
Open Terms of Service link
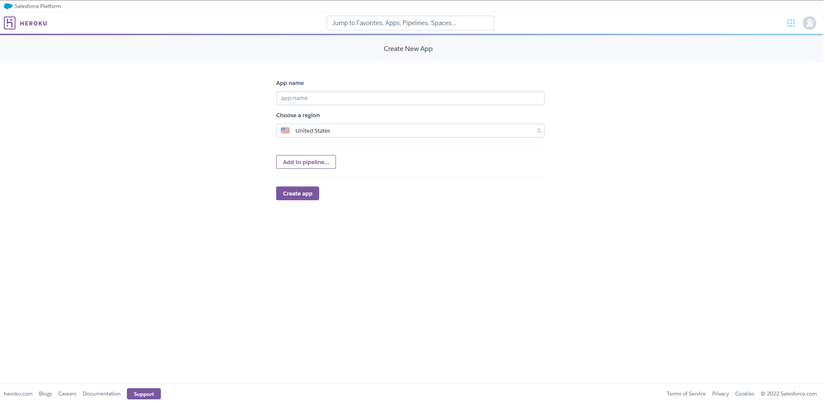coord(686,394)
